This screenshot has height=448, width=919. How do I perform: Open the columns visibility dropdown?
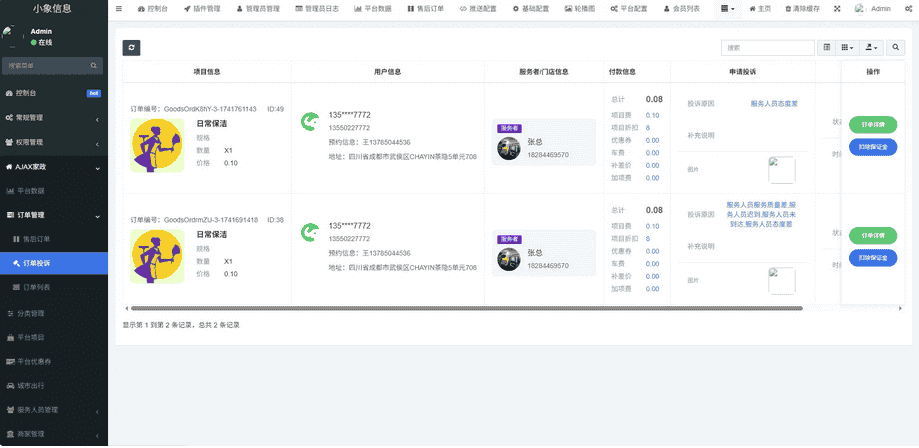[847, 47]
